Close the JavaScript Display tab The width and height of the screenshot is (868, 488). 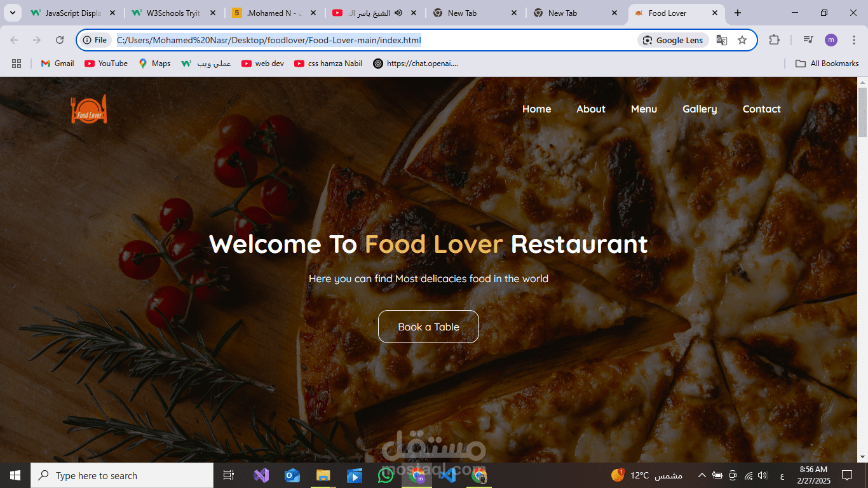pos(112,13)
